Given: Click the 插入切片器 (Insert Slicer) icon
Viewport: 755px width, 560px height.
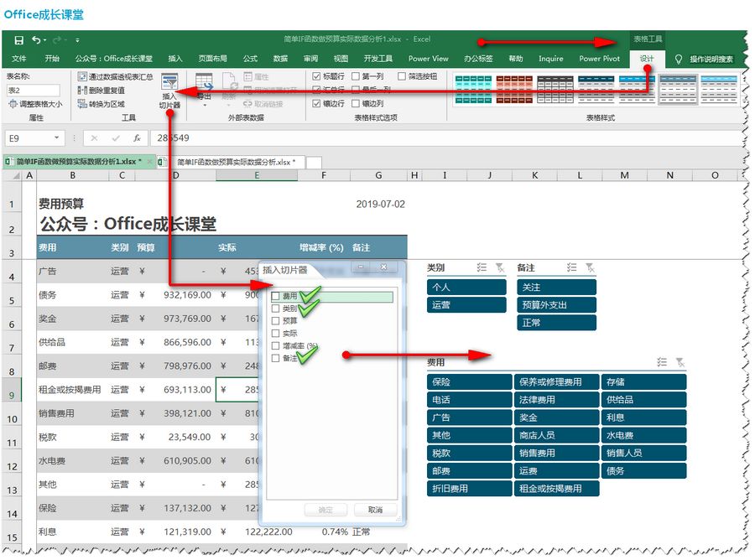Looking at the screenshot, I should click(x=169, y=82).
